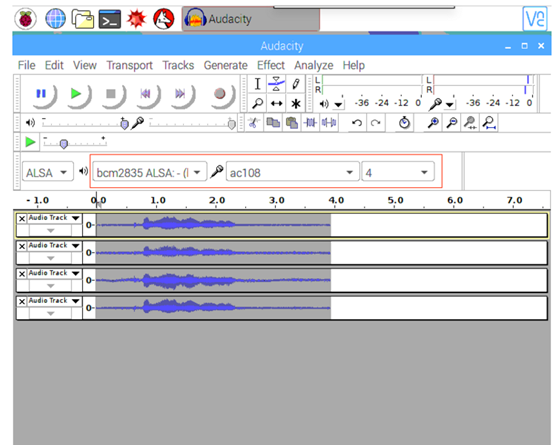This screenshot has width=558, height=447.
Task: Open the Sync-Lock tracks clock icon
Action: 404,123
